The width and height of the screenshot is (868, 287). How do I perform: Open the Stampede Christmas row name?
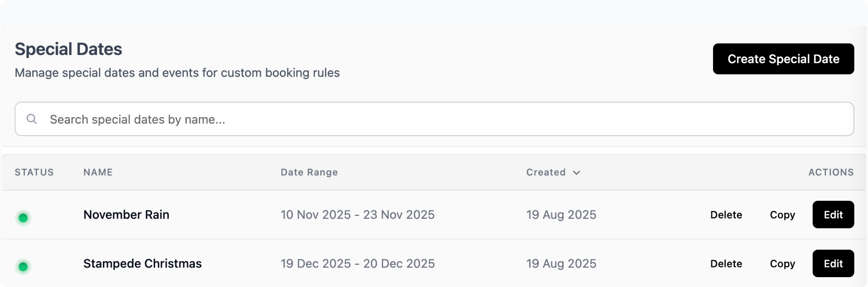[x=142, y=263]
